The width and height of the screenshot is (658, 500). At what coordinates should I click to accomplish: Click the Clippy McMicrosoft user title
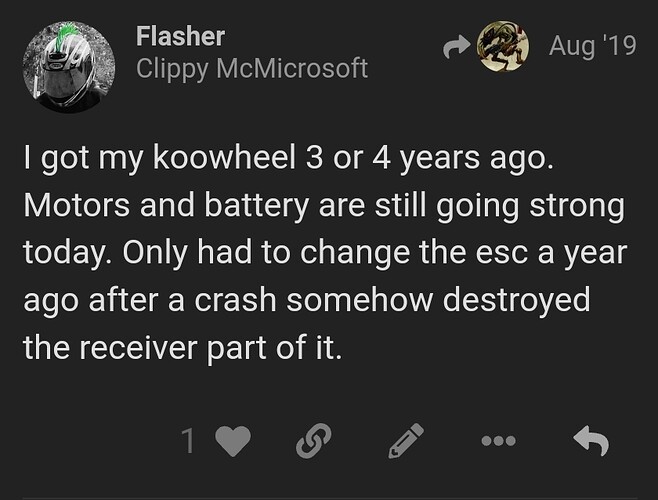tap(251, 68)
